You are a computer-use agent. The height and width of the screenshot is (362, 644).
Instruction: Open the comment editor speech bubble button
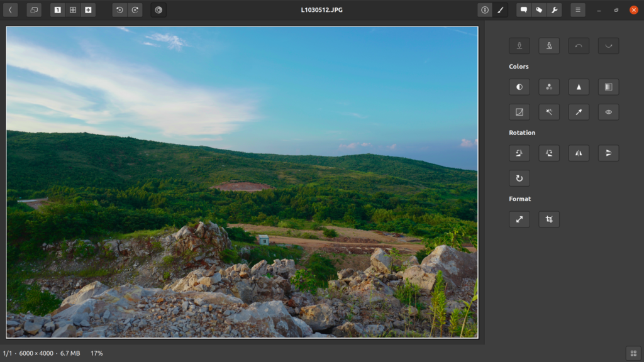pos(524,10)
